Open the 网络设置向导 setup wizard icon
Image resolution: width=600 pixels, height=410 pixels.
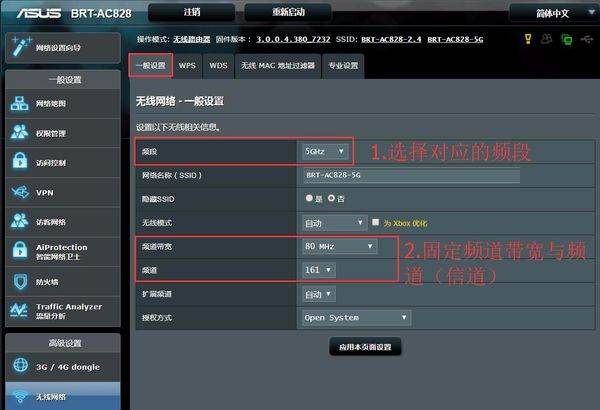pos(20,46)
